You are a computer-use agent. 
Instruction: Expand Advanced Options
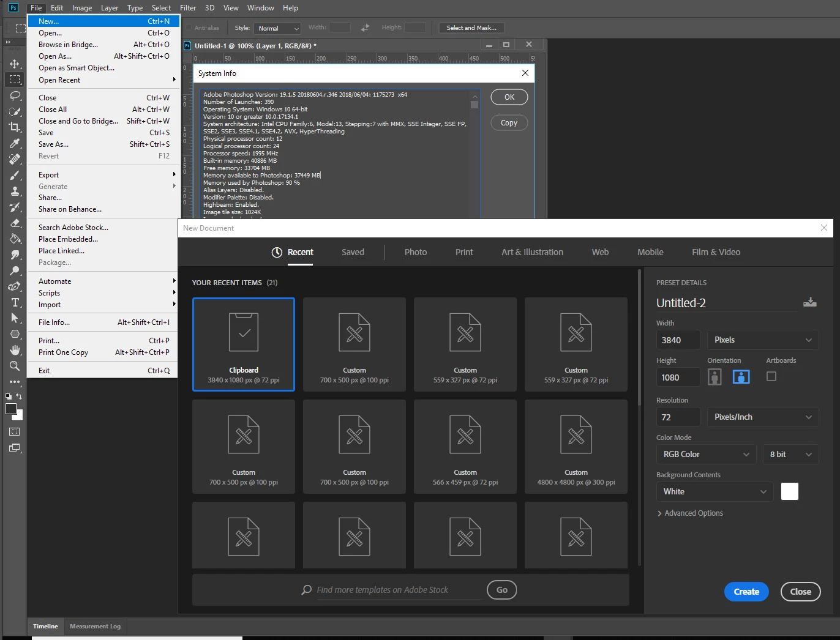tap(690, 513)
